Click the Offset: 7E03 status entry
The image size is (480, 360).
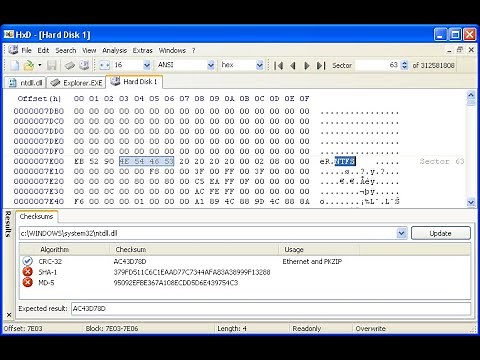23,328
